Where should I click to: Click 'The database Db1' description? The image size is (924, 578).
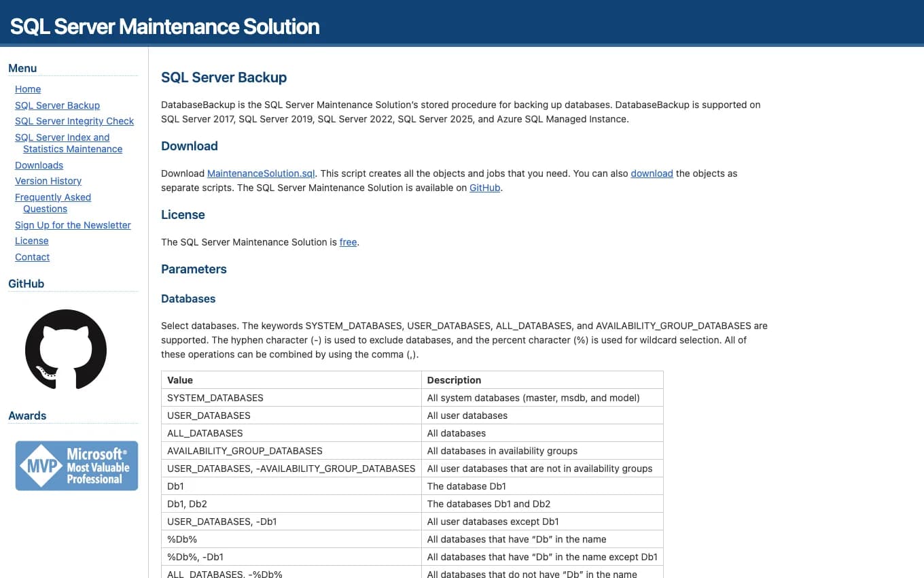[x=542, y=486]
